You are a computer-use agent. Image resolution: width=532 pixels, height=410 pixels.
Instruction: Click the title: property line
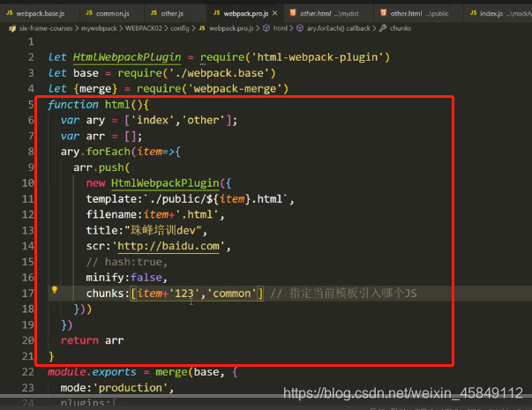click(x=146, y=230)
